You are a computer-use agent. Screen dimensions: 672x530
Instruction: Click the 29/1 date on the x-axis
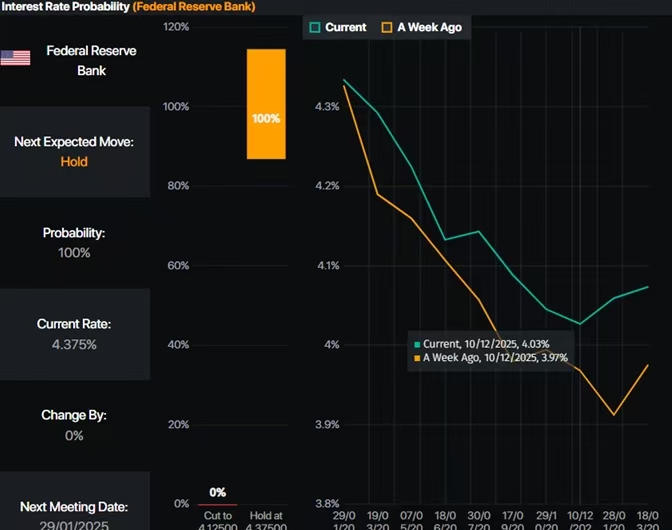tap(546, 521)
